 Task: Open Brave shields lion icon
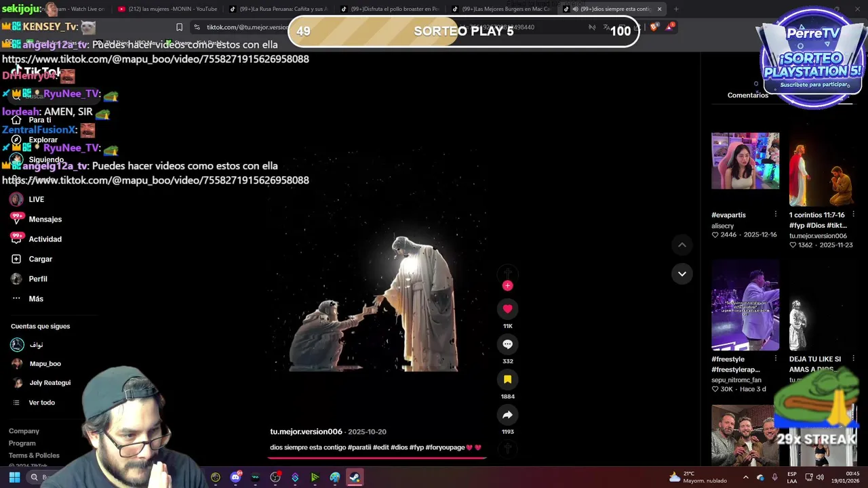[x=654, y=27]
